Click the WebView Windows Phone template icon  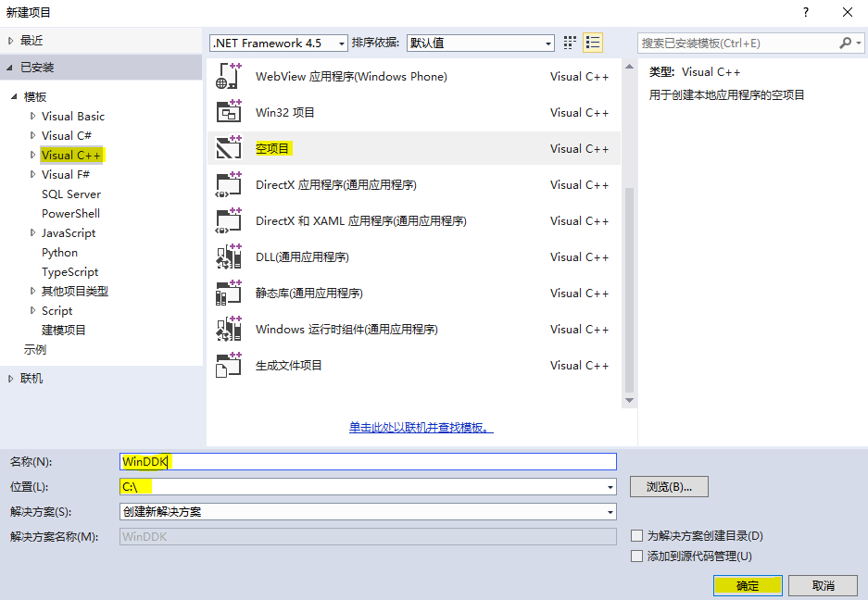coord(229,76)
